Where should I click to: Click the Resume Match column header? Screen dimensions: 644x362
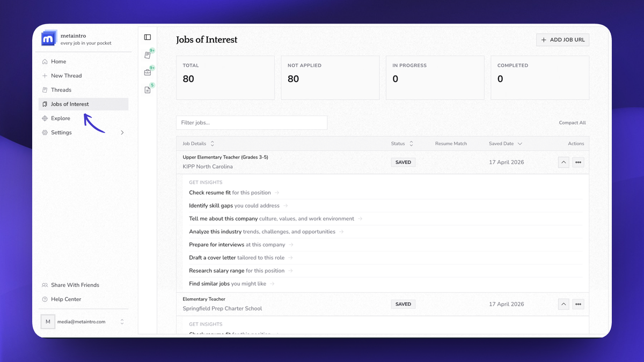451,144
